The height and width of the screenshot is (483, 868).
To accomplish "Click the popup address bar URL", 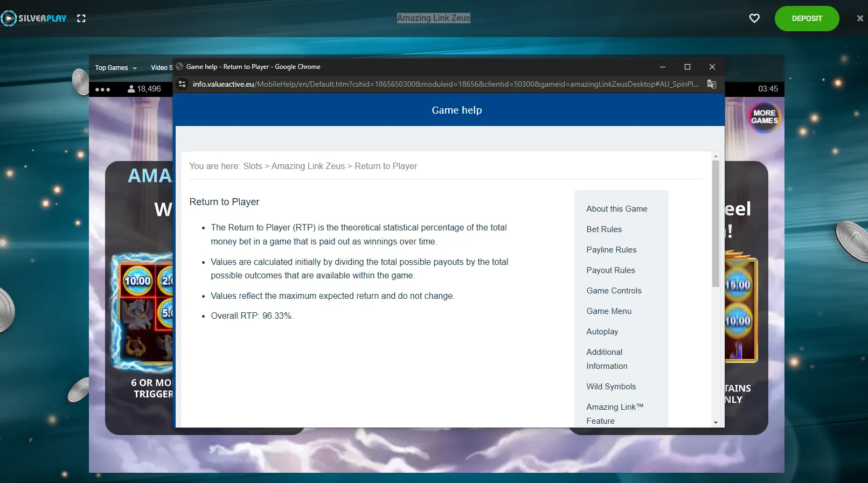I will coord(446,84).
